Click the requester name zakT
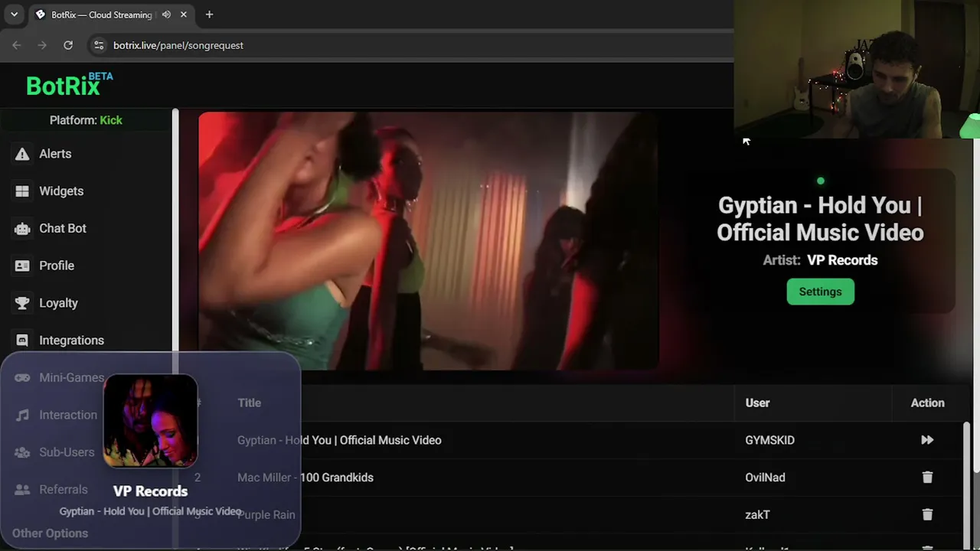 coord(757,515)
